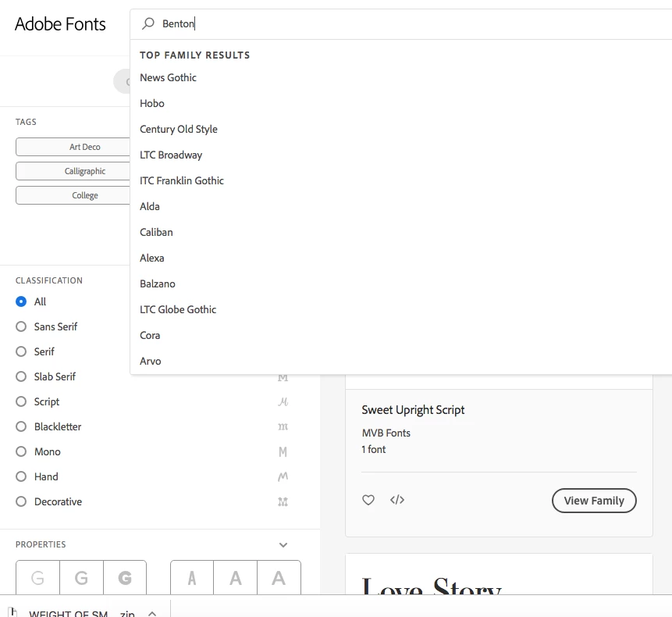672x617 pixels.
Task: Open the download item chevron menu
Action: (152, 613)
